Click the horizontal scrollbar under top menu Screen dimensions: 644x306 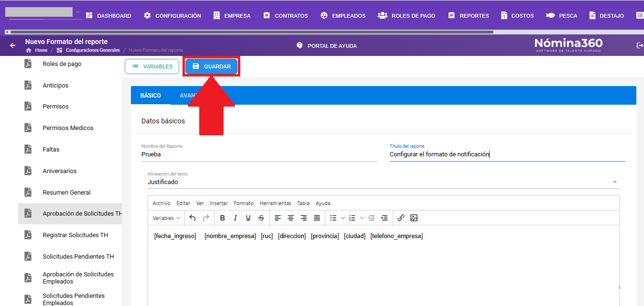[251, 32]
